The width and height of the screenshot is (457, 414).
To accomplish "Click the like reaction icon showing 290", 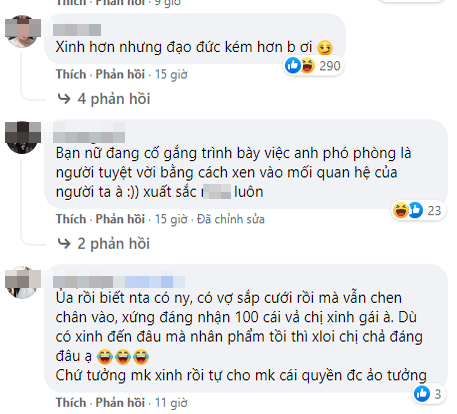I will coord(293,65).
